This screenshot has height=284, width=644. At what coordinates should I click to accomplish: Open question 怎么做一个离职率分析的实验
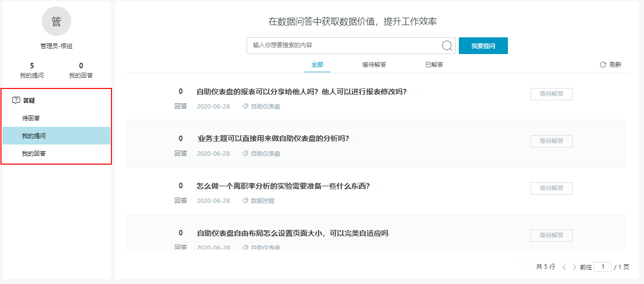click(283, 186)
